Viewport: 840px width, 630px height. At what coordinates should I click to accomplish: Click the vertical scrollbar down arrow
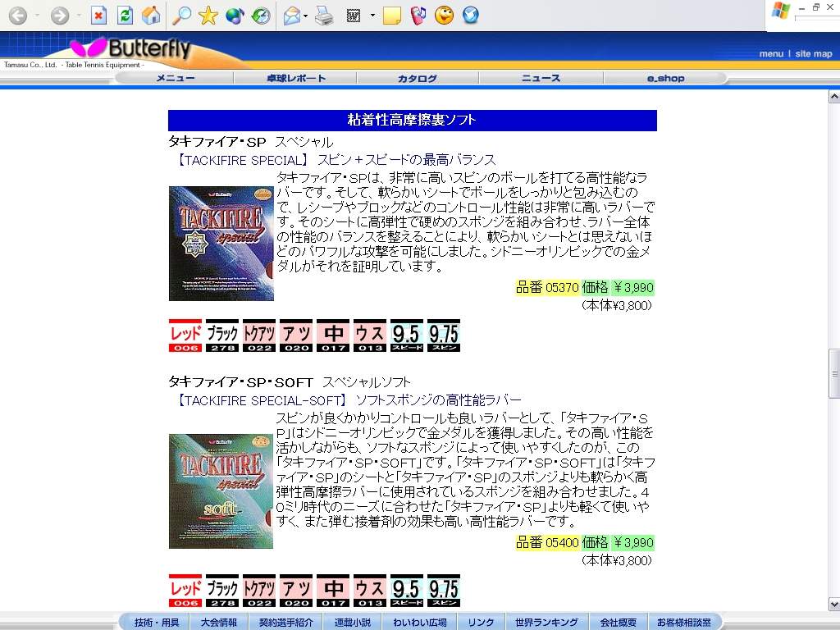pyautogui.click(x=834, y=605)
